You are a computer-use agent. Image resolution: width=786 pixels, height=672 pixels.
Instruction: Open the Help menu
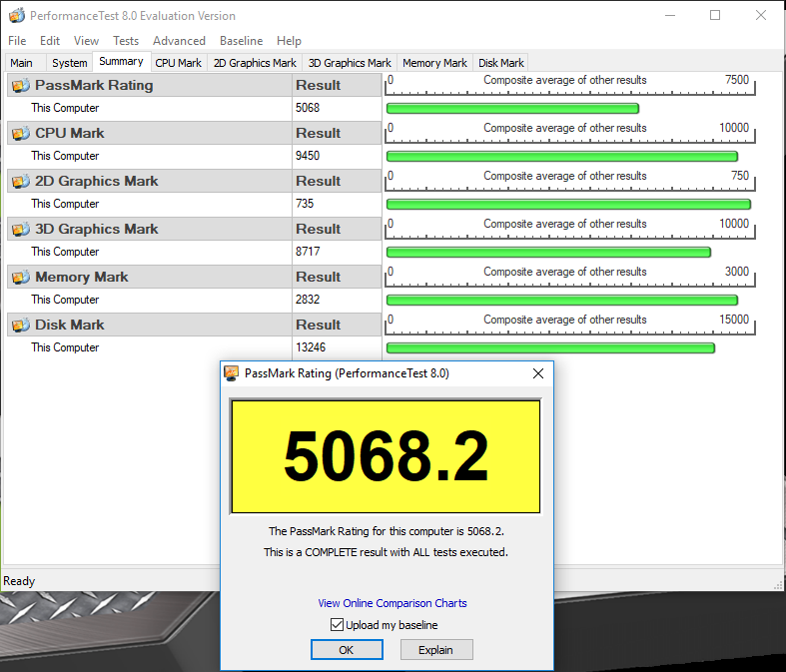point(289,41)
